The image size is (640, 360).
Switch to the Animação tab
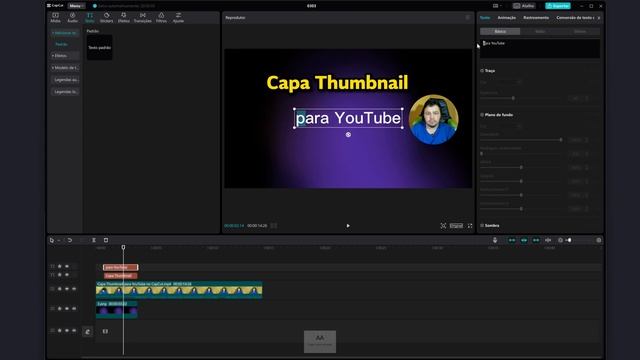pos(507,18)
